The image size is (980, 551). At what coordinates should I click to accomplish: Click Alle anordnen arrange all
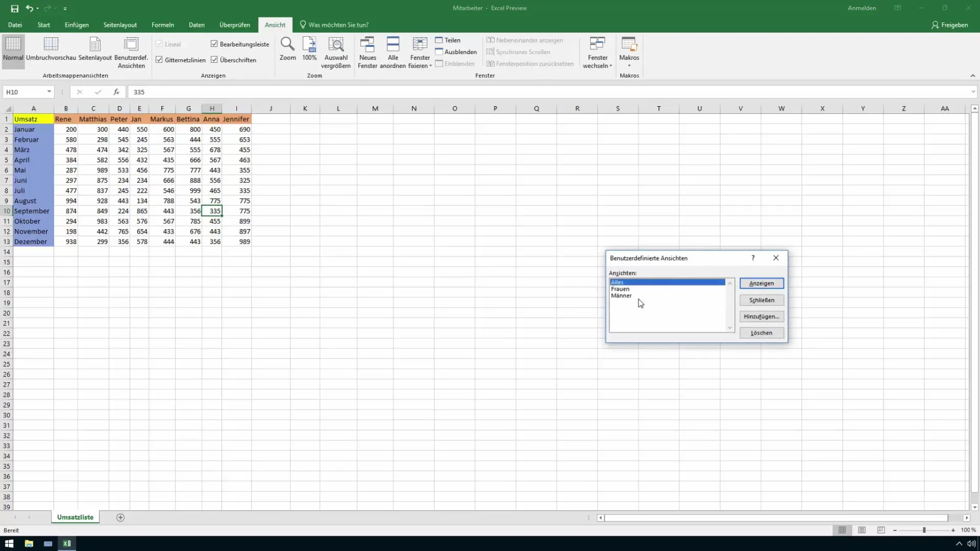[393, 53]
